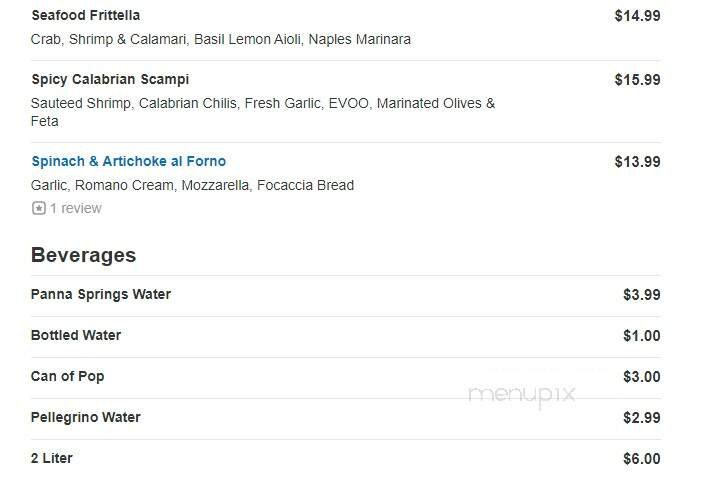Click the $3.99 Panna Springs price
The image size is (701, 477).
coord(641,295)
